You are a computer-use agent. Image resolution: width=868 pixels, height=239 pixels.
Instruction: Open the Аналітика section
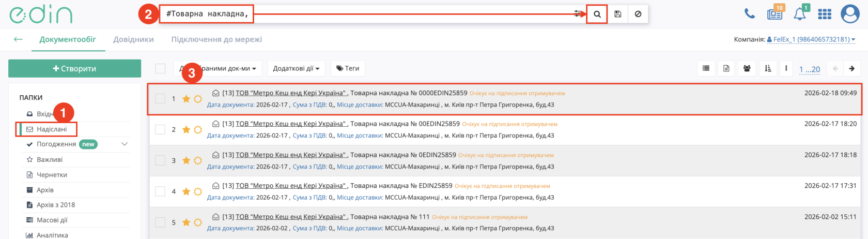(52, 235)
